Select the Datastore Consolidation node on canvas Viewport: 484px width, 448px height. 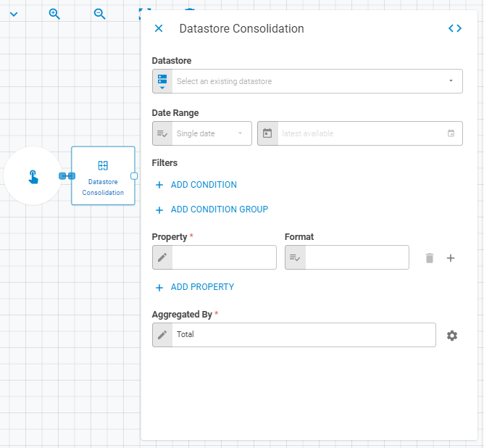103,175
